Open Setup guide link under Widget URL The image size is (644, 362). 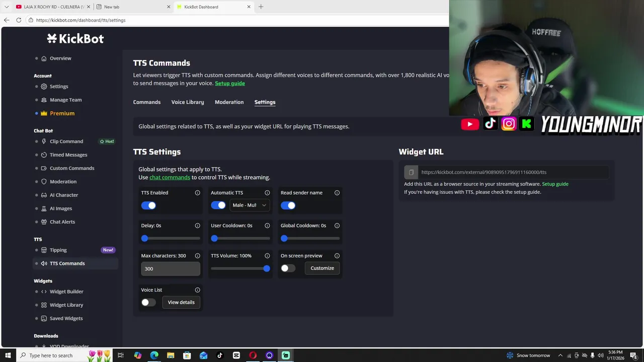(555, 184)
